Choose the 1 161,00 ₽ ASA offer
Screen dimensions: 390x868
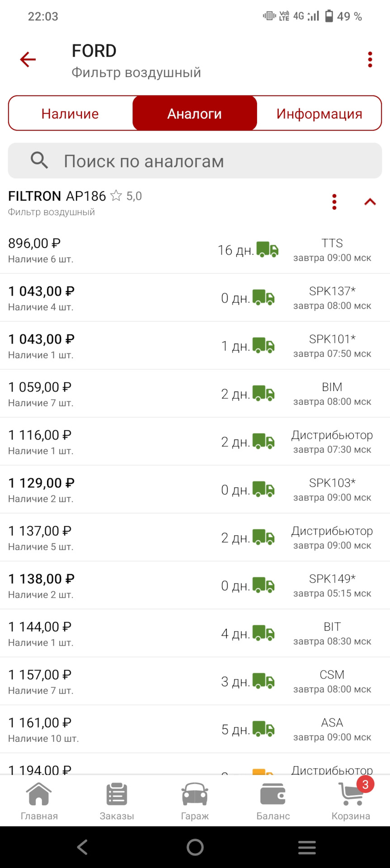pyautogui.click(x=195, y=729)
